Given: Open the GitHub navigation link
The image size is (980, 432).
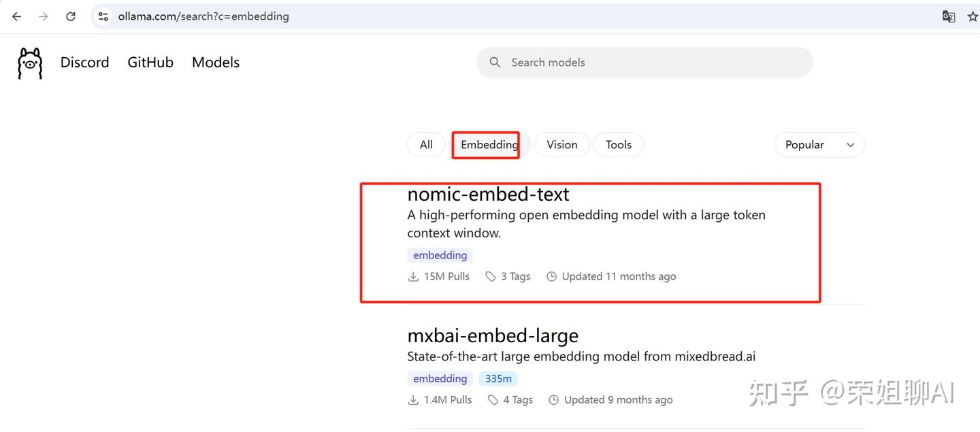Looking at the screenshot, I should coord(150,63).
